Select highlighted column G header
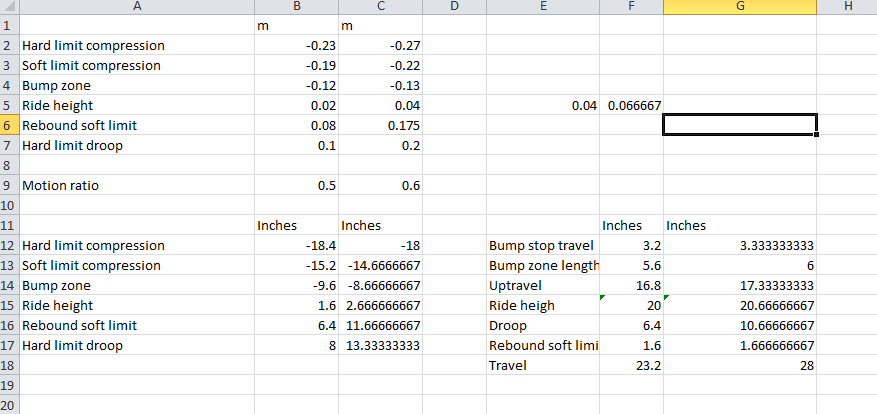 click(x=740, y=7)
